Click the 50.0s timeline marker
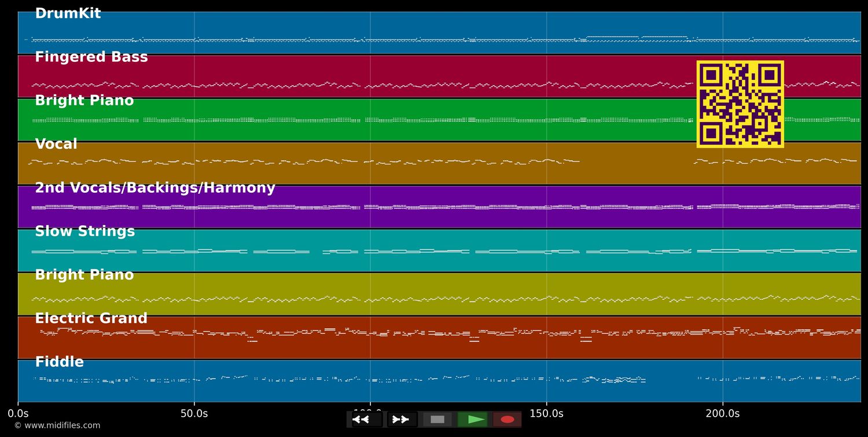The width and height of the screenshot is (868, 437). click(194, 413)
